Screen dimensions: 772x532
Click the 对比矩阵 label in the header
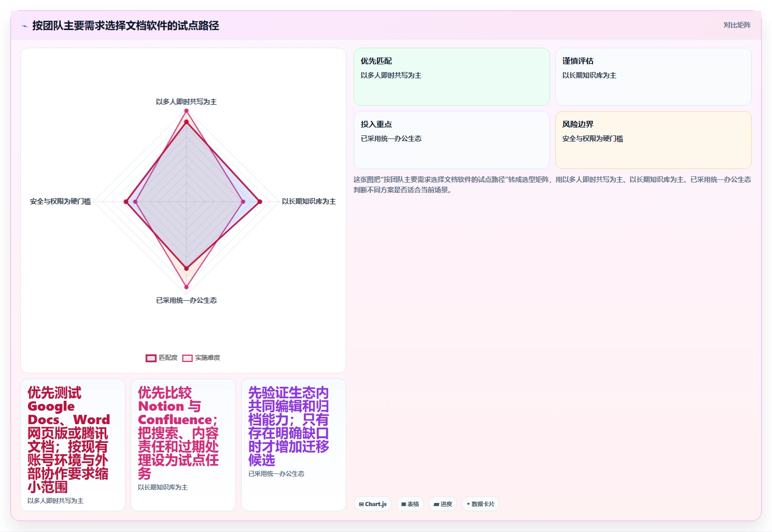click(737, 25)
